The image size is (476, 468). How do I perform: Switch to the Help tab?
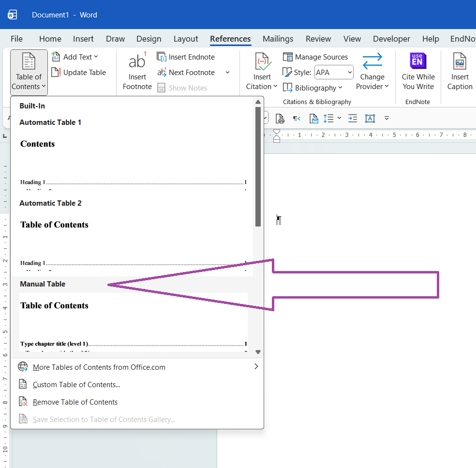[431, 39]
